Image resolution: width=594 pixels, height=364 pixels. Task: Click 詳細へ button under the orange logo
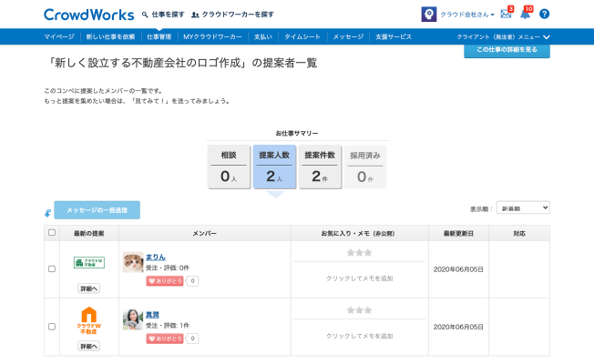point(89,347)
